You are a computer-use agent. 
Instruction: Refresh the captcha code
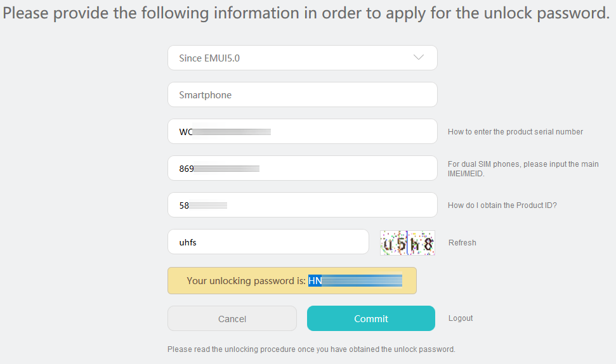coord(462,243)
